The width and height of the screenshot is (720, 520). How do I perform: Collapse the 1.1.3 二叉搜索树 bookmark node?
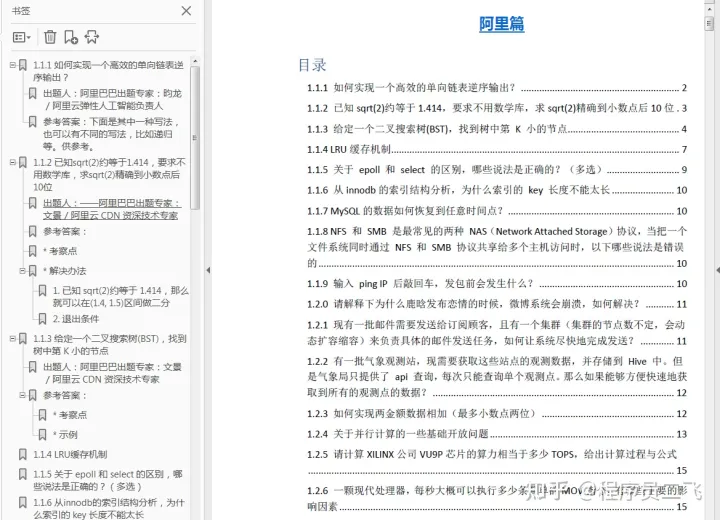click(x=13, y=339)
